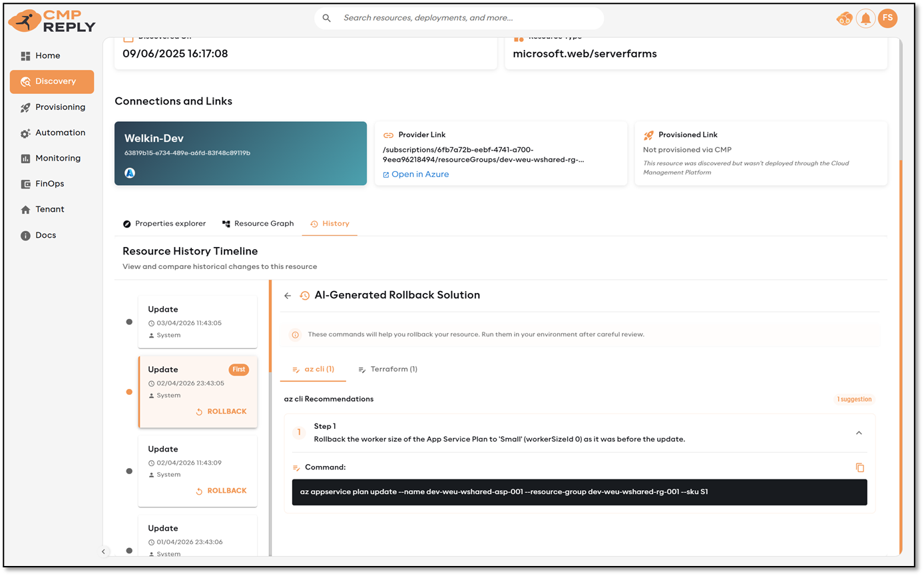The image size is (924, 576).
Task: Select the Resource Graph tab
Action: 258,224
